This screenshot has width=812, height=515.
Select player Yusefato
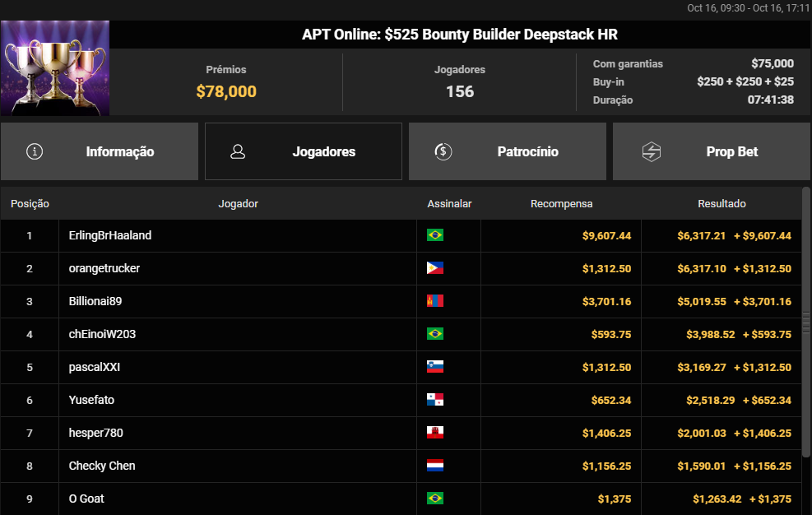(x=91, y=400)
